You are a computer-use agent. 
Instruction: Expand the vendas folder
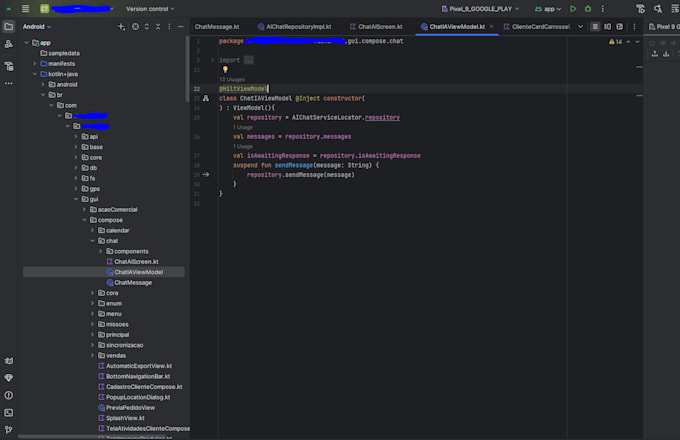92,355
